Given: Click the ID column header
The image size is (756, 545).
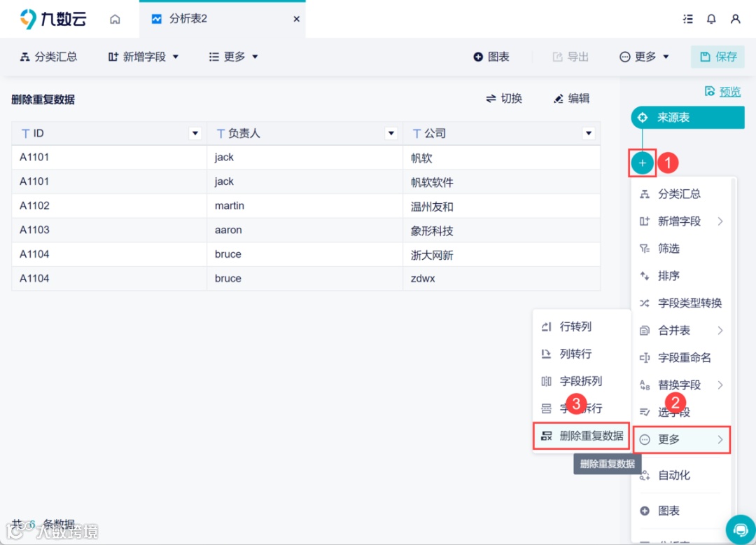Looking at the screenshot, I should pos(109,133).
